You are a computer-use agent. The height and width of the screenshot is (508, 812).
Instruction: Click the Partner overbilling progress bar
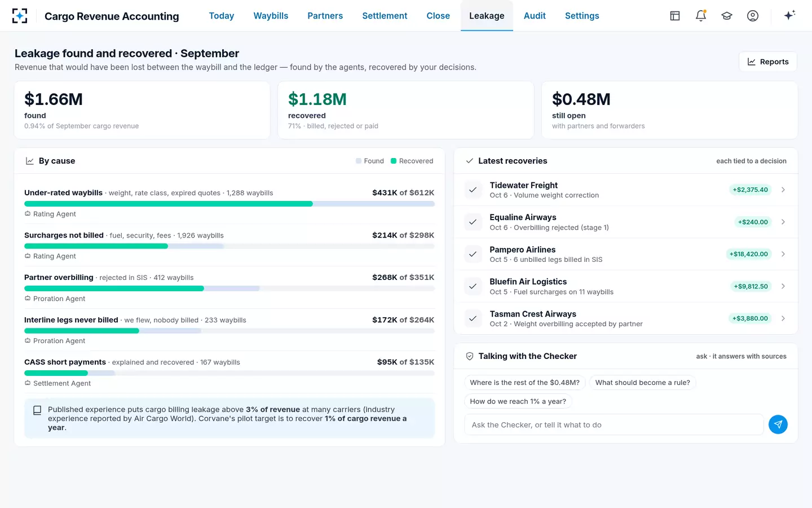[230, 288]
